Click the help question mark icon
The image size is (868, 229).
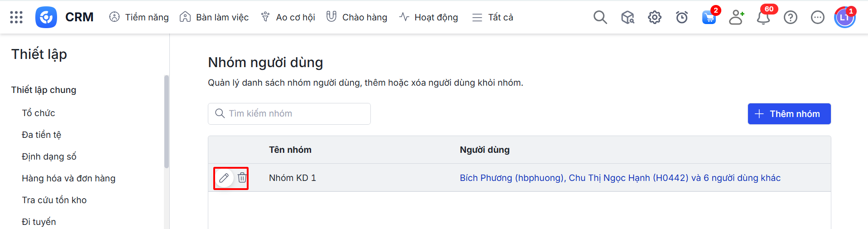coord(791,17)
